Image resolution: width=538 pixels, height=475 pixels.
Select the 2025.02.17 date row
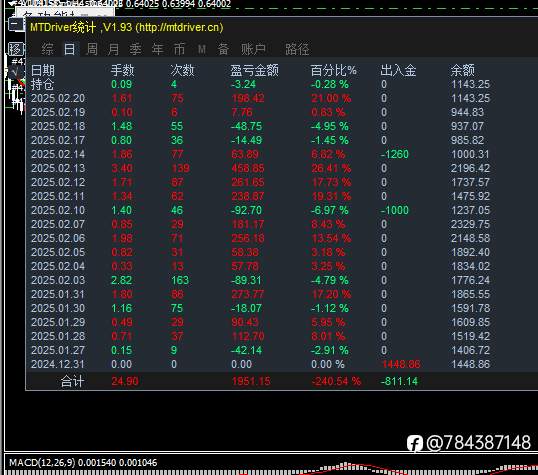point(58,140)
